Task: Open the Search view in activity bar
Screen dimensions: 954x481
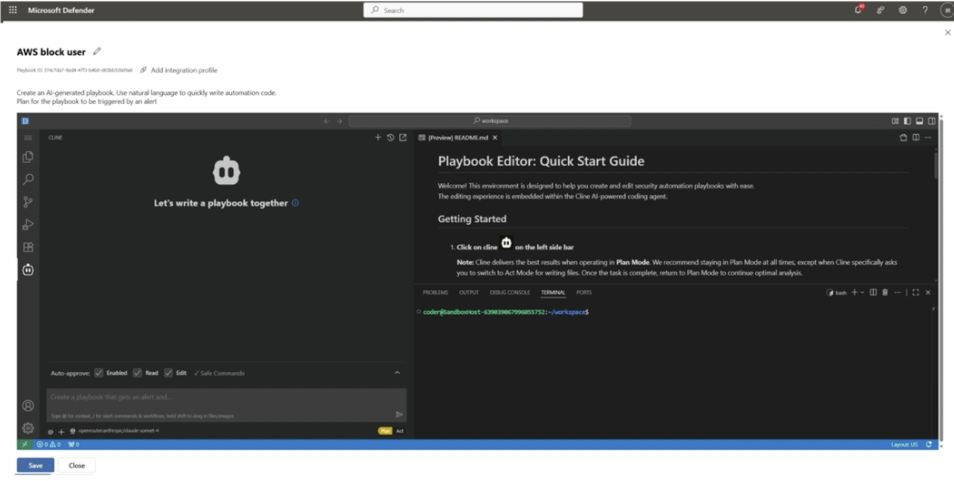Action: pyautogui.click(x=28, y=179)
